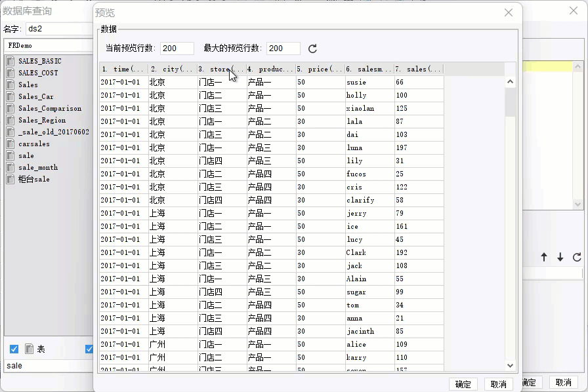Select the cell with salesman Clark
The height and width of the screenshot is (392, 588).
click(369, 252)
